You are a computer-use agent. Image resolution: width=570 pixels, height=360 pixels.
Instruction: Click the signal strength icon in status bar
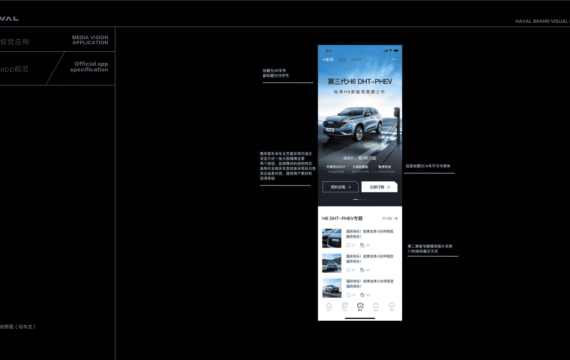pyautogui.click(x=386, y=51)
